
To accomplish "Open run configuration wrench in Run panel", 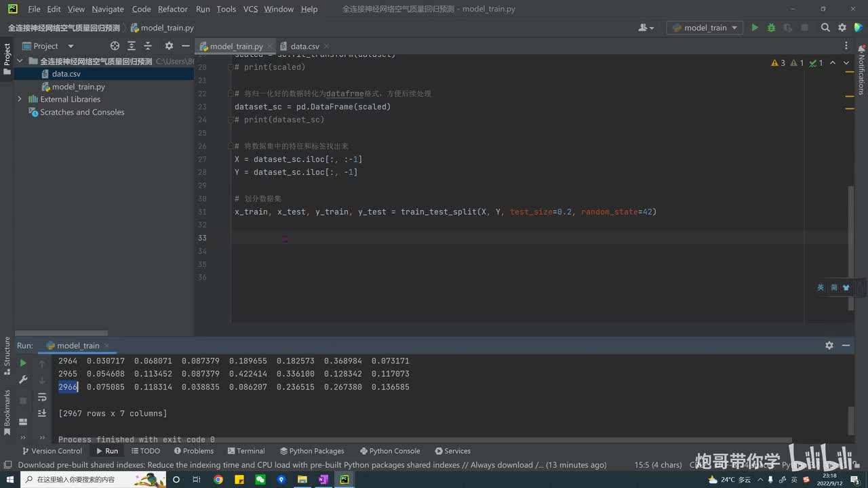I will 23,381.
